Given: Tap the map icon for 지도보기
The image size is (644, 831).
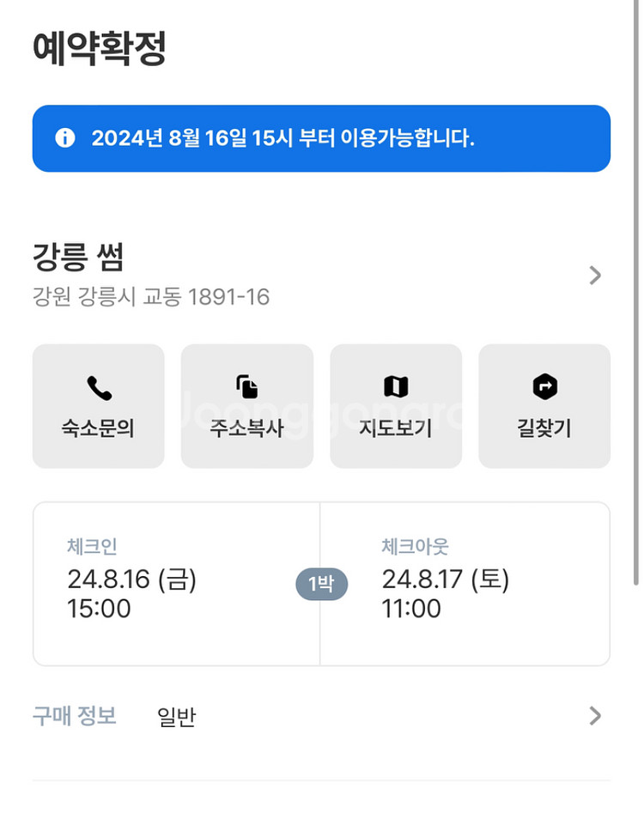Looking at the screenshot, I should [396, 387].
